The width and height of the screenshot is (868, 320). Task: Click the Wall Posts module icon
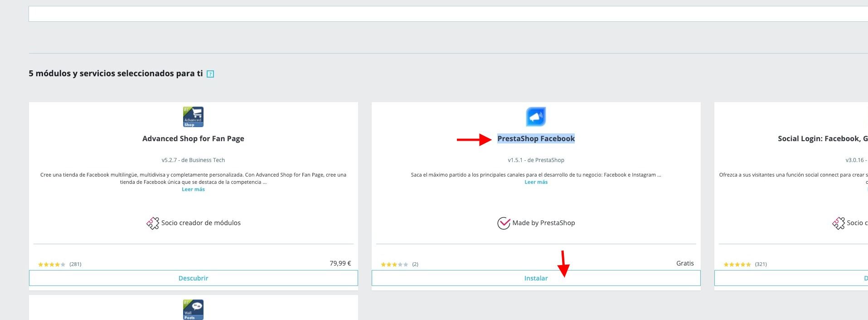[x=193, y=310]
